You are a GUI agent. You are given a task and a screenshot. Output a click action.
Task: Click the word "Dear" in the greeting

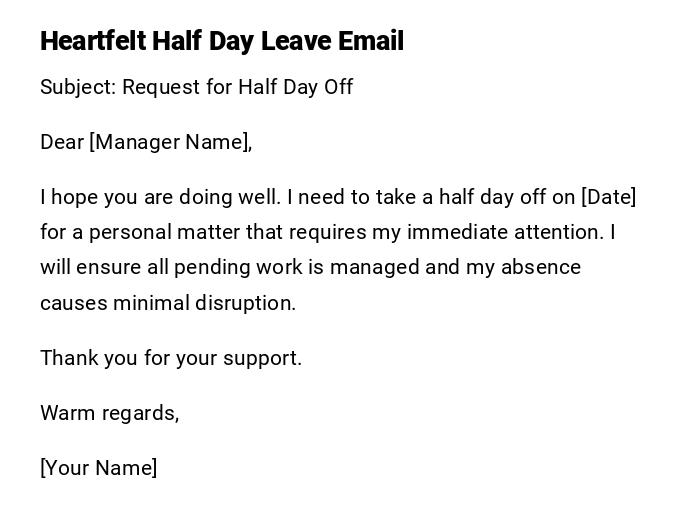coord(61,142)
